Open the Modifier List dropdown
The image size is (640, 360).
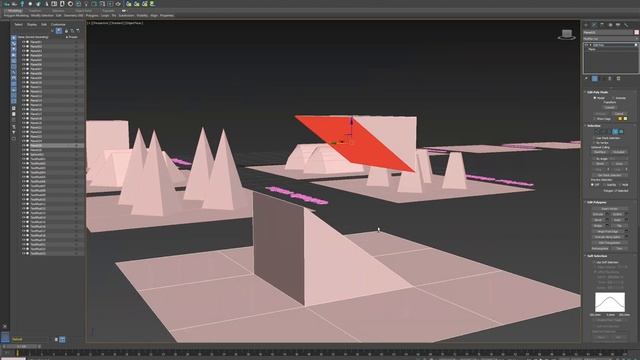click(610, 38)
